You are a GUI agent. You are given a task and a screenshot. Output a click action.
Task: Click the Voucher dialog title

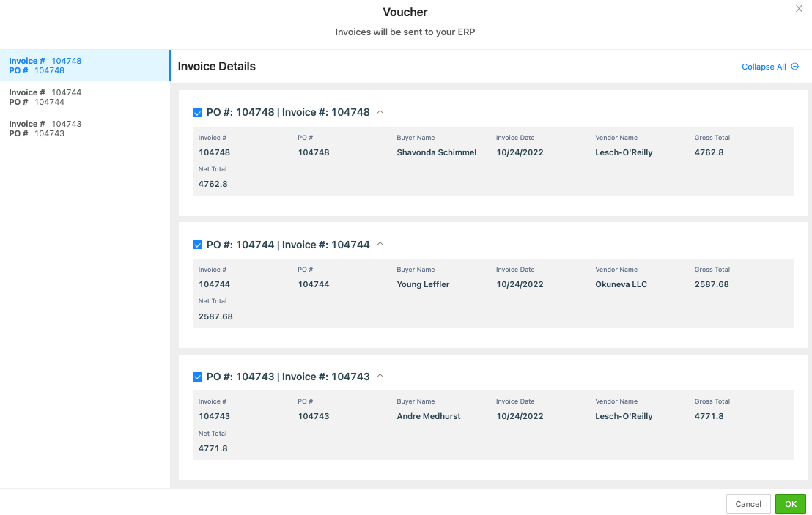click(x=405, y=12)
